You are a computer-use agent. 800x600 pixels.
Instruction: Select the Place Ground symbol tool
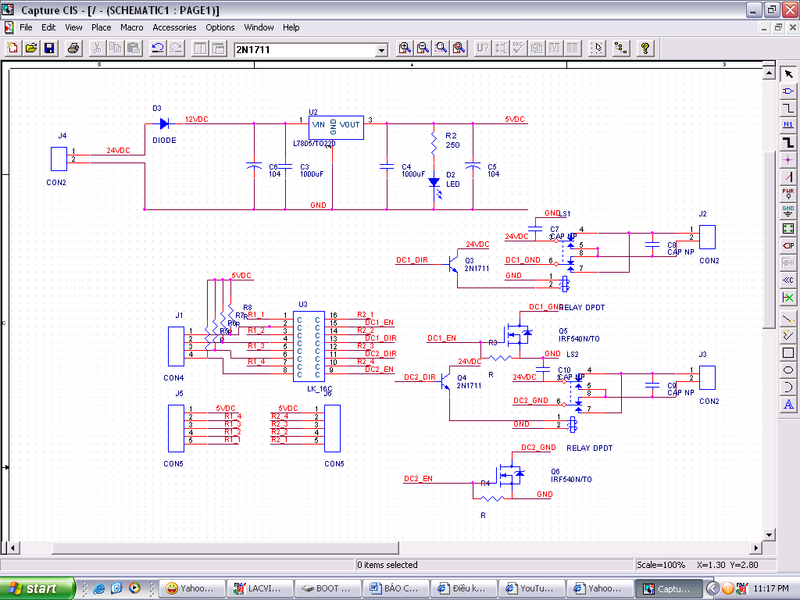pyautogui.click(x=788, y=210)
